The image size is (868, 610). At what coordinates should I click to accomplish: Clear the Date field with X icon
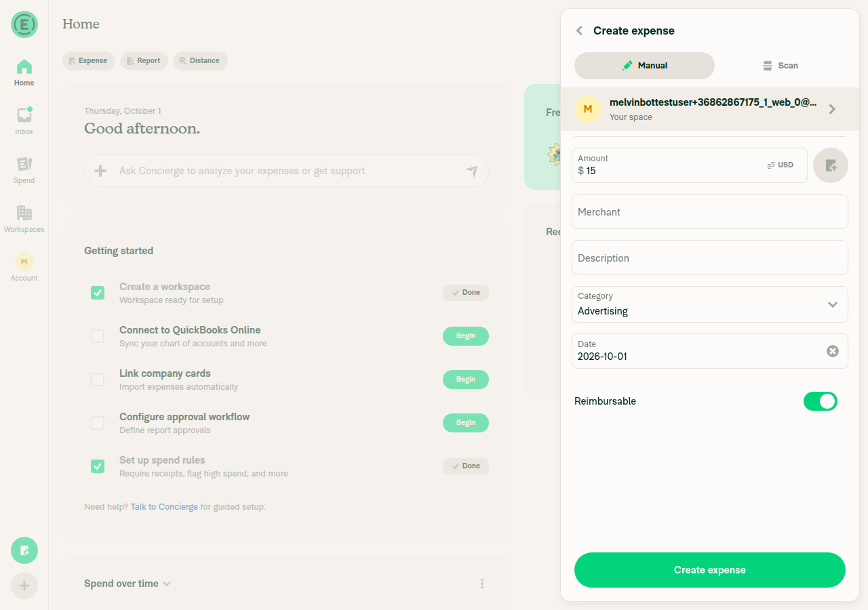pos(833,351)
